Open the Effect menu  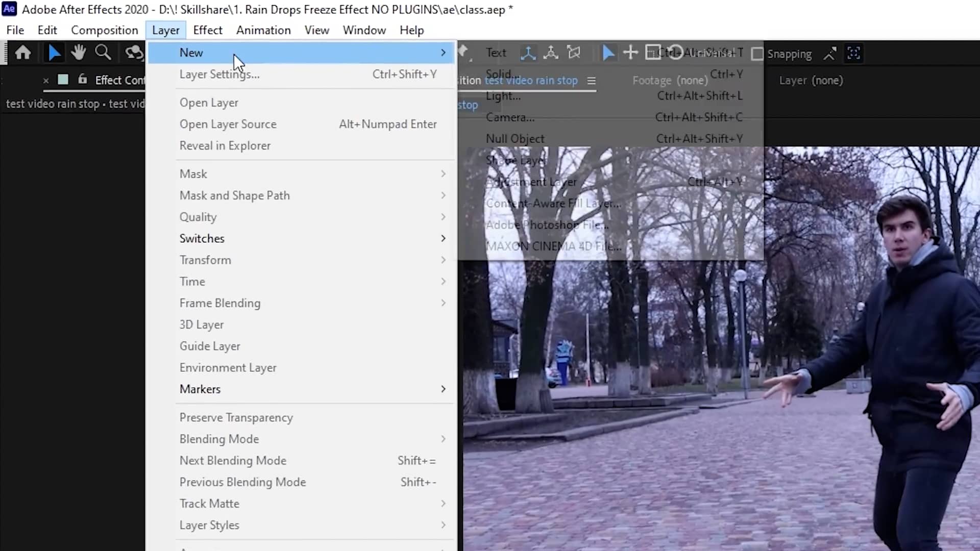[207, 30]
